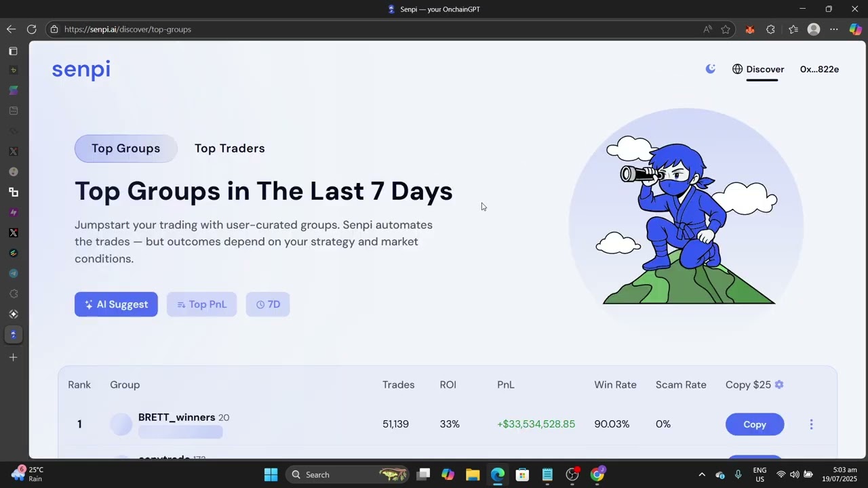Add a new vertical tab
The height and width of the screenshot is (488, 868).
13,357
